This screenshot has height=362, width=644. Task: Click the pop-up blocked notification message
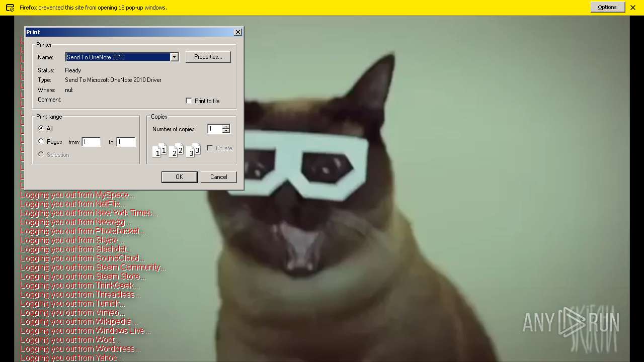[x=93, y=8]
